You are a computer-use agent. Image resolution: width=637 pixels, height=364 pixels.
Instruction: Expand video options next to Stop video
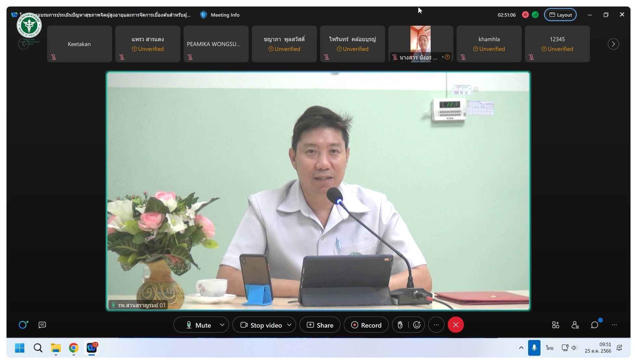(289, 325)
